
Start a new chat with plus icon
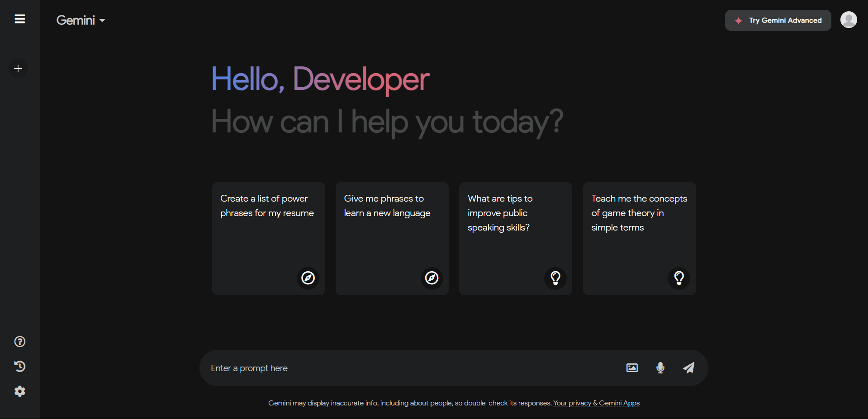tap(18, 69)
